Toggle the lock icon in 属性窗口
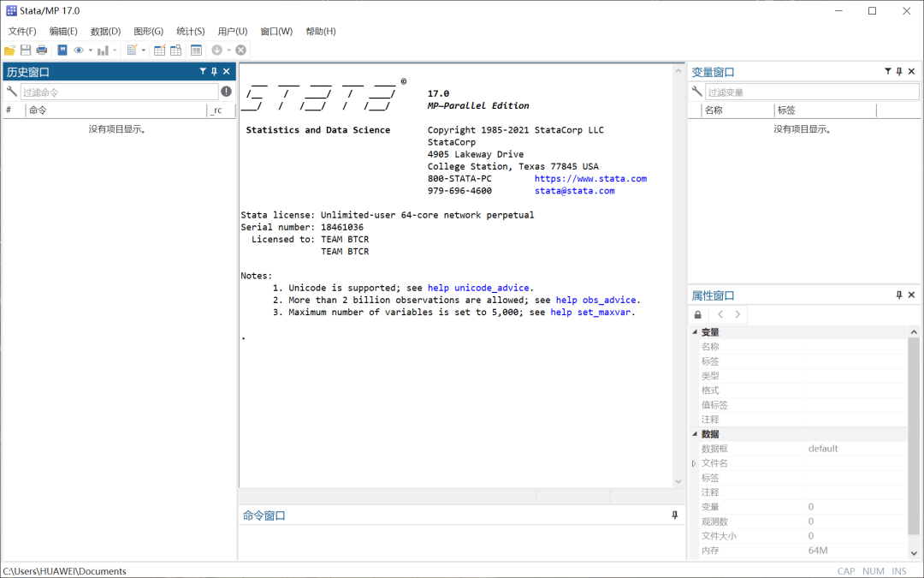 (x=698, y=314)
